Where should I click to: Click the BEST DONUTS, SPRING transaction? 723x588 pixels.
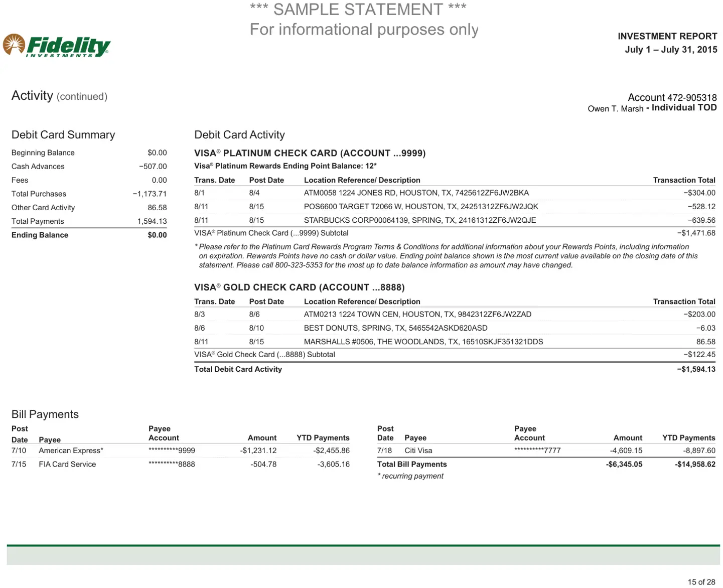click(395, 328)
